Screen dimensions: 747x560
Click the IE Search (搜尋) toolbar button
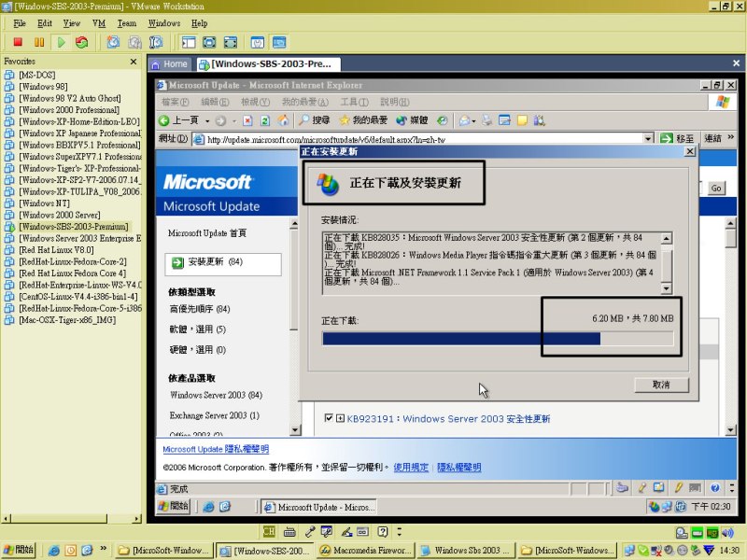pyautogui.click(x=315, y=120)
